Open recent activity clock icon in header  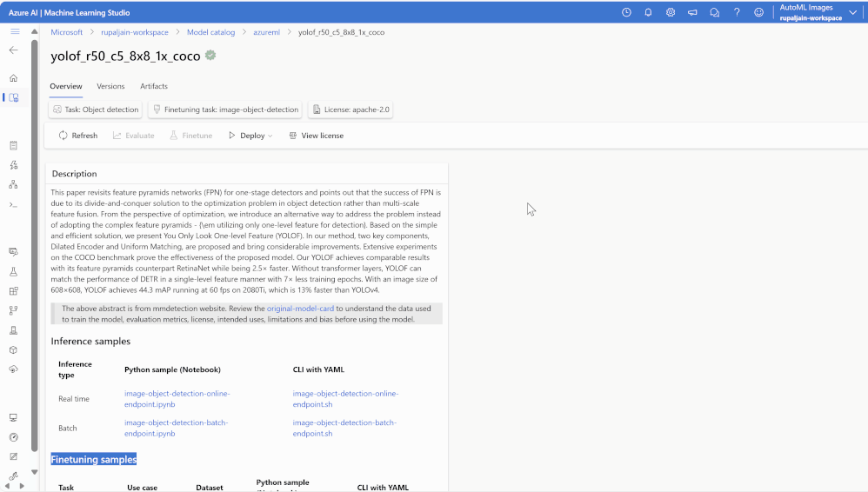(x=626, y=12)
